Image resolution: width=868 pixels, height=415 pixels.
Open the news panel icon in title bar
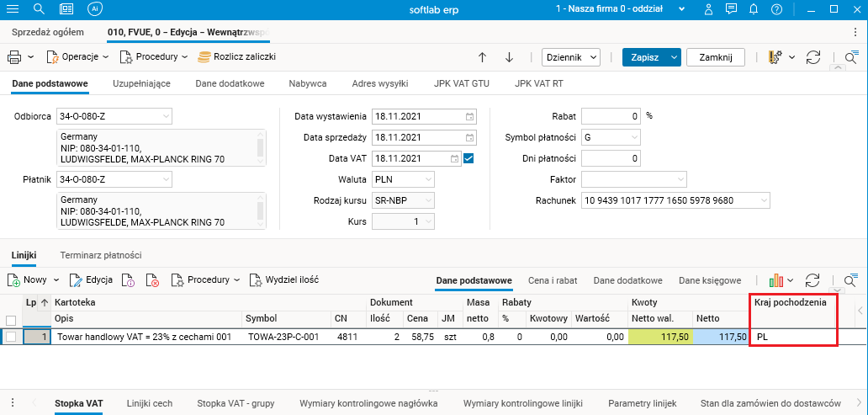pyautogui.click(x=66, y=9)
